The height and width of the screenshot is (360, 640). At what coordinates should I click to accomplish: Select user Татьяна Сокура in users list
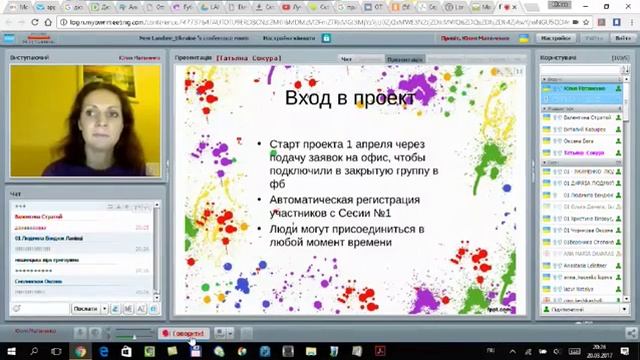click(582, 153)
